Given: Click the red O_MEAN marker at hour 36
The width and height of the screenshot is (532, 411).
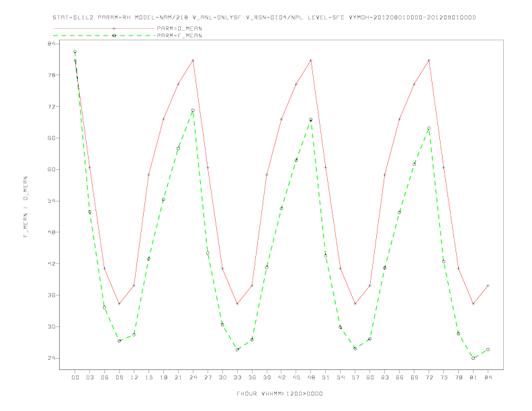Looking at the screenshot, I should 252,285.
